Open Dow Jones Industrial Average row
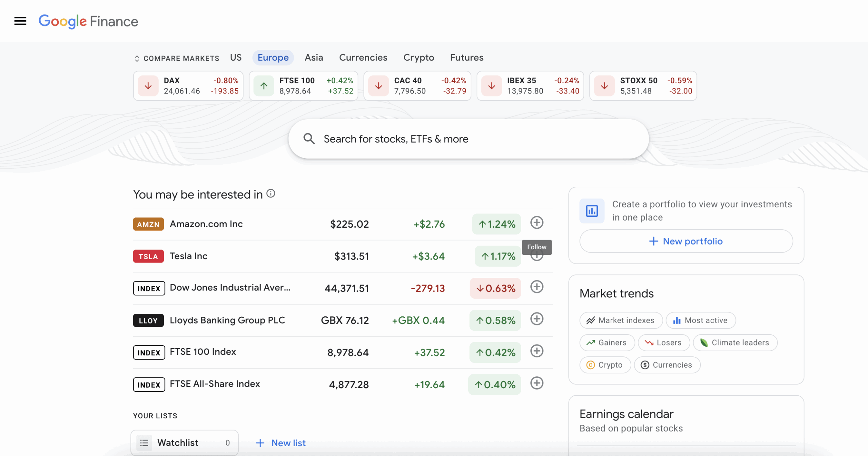The width and height of the screenshot is (868, 456). coord(342,288)
